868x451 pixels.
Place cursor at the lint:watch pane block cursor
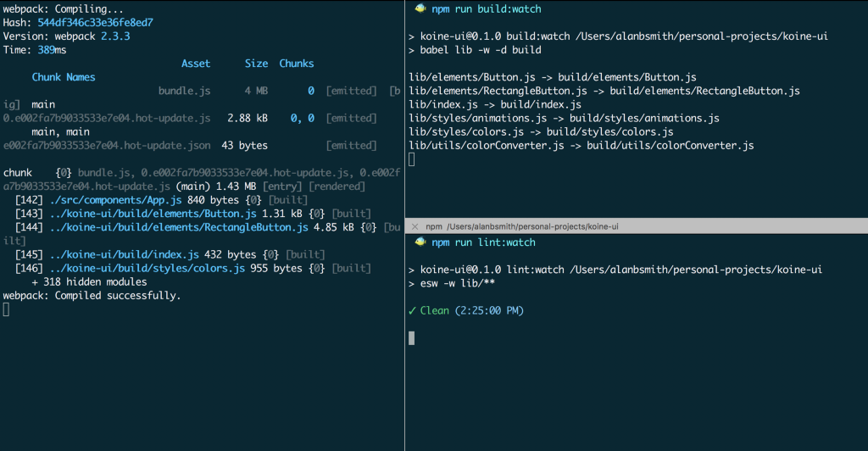tap(411, 338)
